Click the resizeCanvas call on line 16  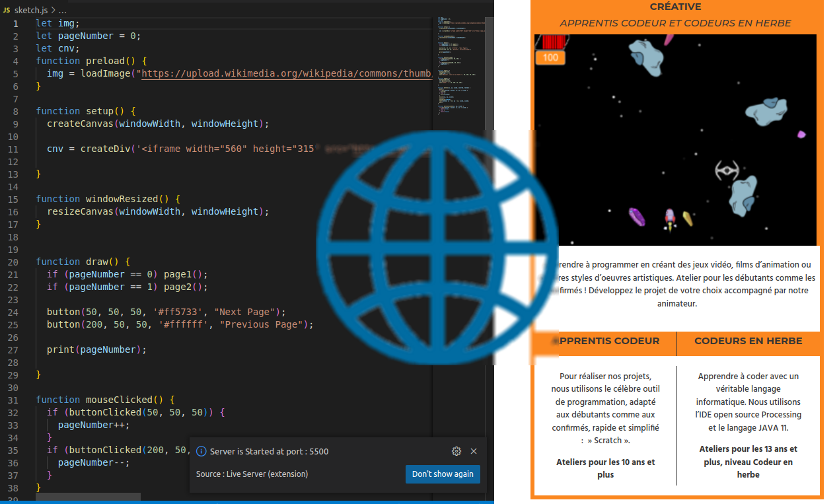pyautogui.click(x=158, y=211)
